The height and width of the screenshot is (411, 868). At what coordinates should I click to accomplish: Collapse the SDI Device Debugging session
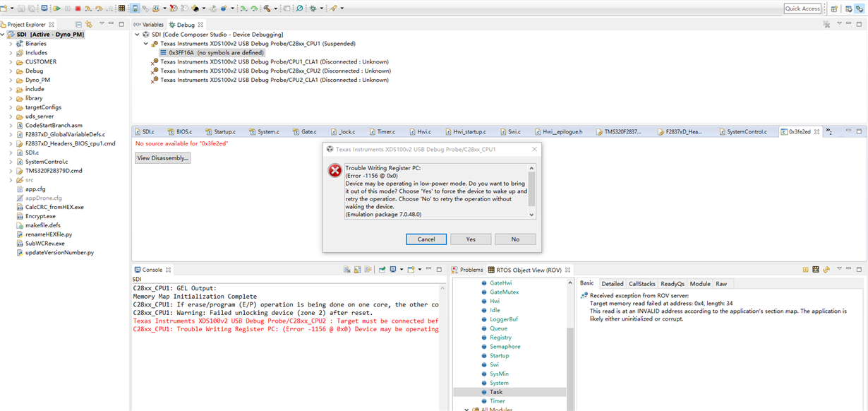coord(137,35)
